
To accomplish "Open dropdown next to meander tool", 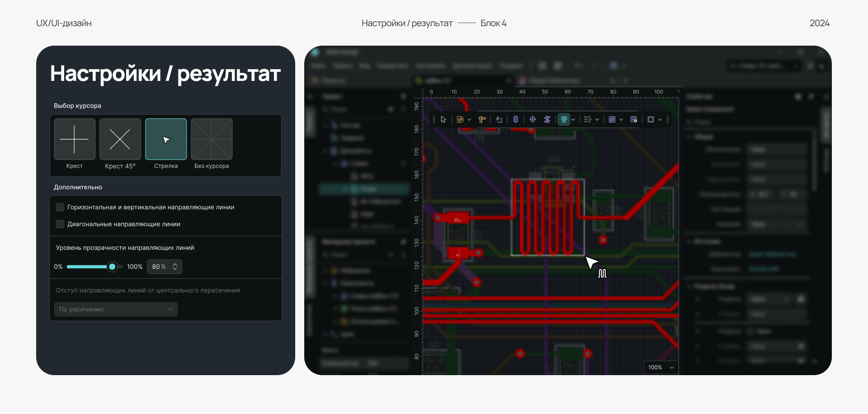I will tap(573, 120).
